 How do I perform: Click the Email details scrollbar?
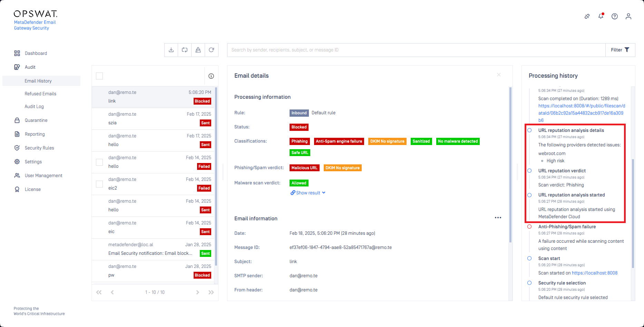click(x=510, y=164)
